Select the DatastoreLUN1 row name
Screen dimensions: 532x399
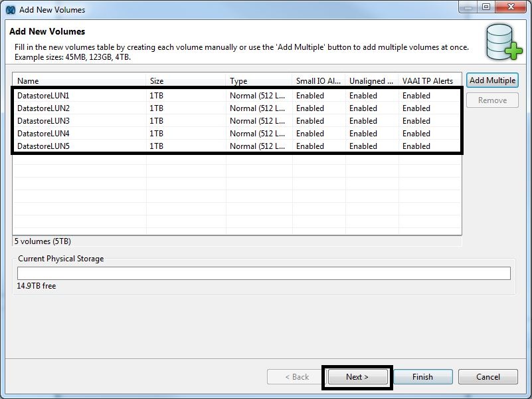tap(43, 96)
